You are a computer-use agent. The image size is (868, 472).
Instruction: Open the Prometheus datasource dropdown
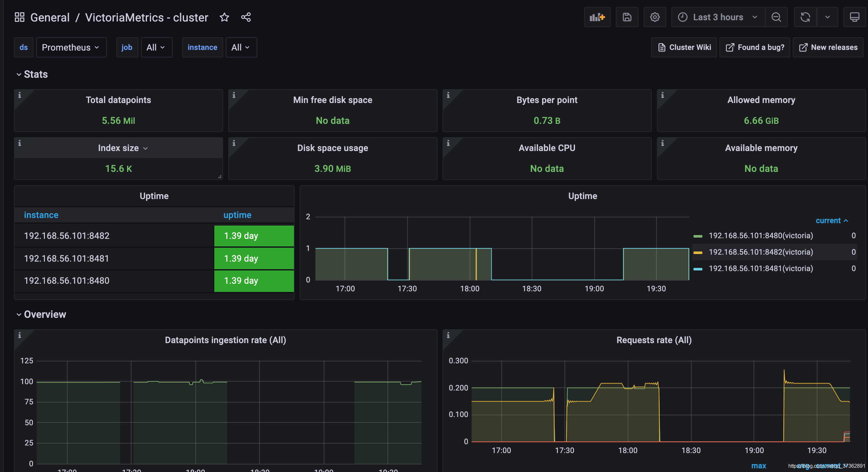pyautogui.click(x=71, y=47)
